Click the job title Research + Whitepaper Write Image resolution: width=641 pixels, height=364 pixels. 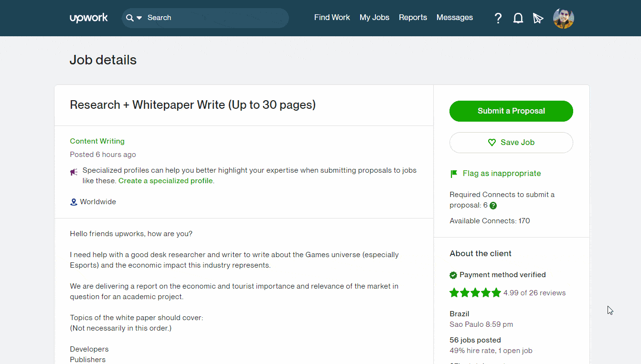pyautogui.click(x=192, y=105)
